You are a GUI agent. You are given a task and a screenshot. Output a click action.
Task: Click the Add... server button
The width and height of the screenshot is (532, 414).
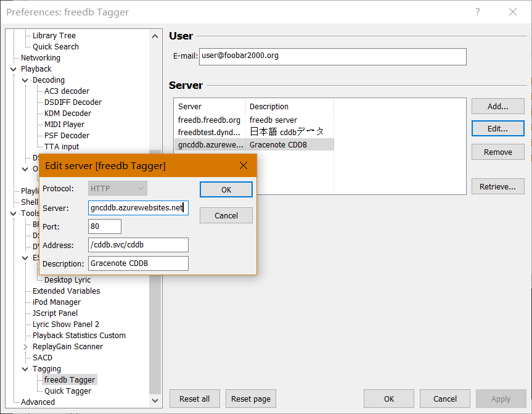pyautogui.click(x=497, y=107)
